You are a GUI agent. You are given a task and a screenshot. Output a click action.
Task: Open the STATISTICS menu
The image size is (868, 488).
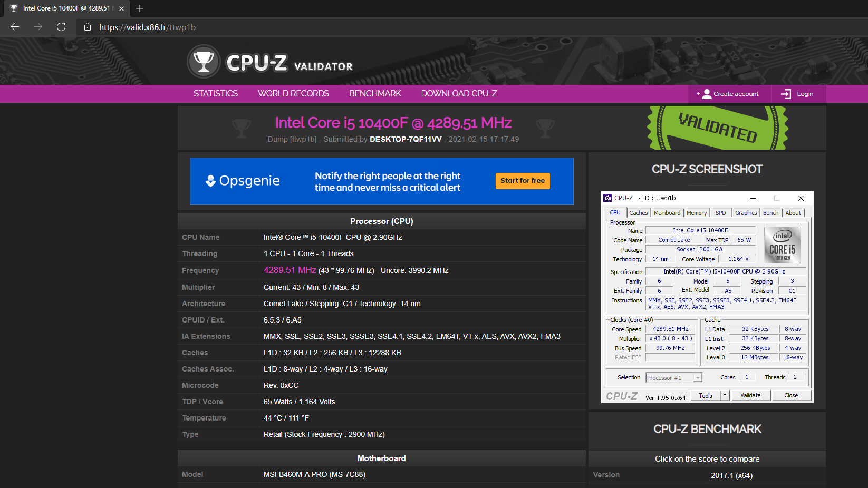(216, 94)
